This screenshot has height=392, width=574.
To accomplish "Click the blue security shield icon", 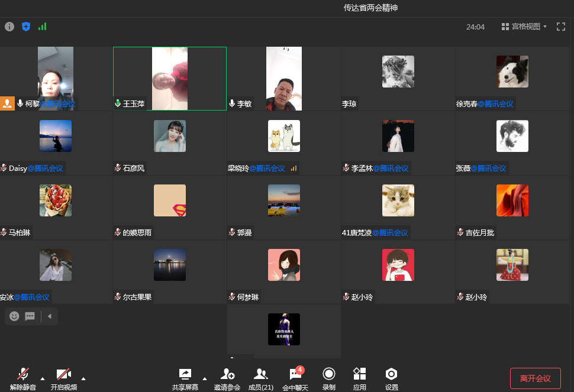I will tap(26, 27).
